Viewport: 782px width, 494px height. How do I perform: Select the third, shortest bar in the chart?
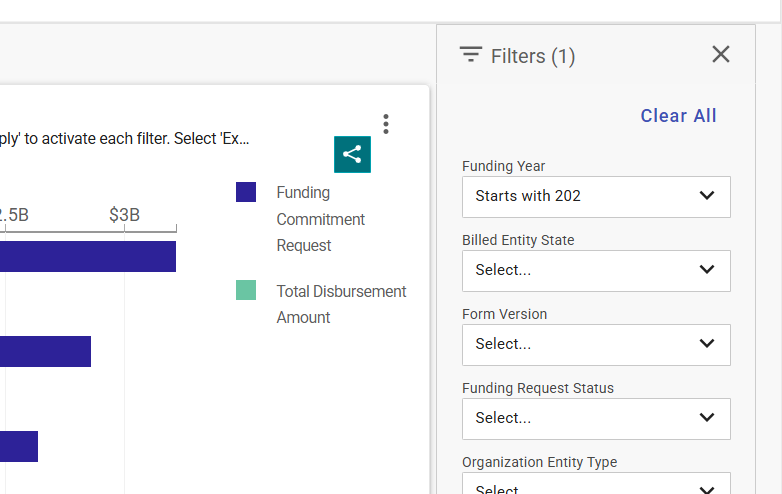[19, 446]
